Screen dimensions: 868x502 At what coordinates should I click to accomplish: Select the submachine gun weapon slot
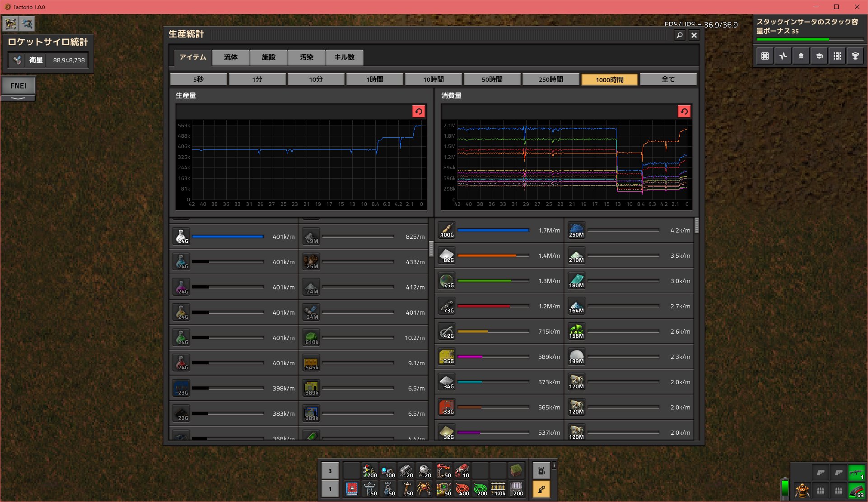pyautogui.click(x=857, y=473)
